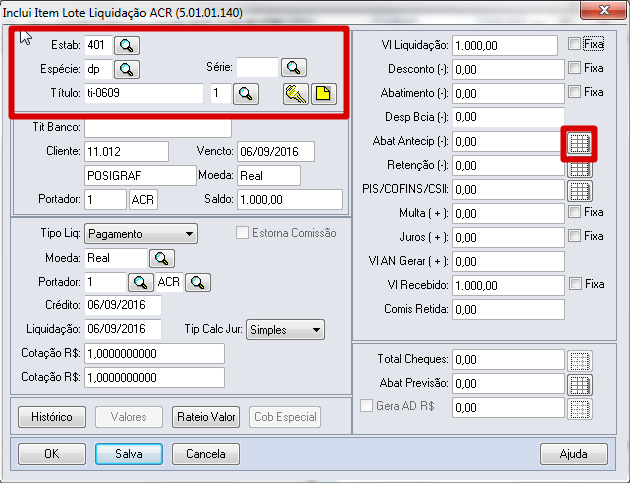Tick the Fixa checkbox for Vl Recebido
This screenshot has width=630, height=483.
[x=575, y=284]
